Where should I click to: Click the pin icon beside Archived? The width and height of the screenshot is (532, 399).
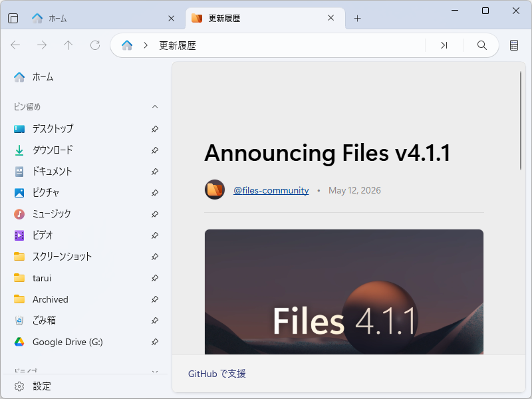(155, 299)
